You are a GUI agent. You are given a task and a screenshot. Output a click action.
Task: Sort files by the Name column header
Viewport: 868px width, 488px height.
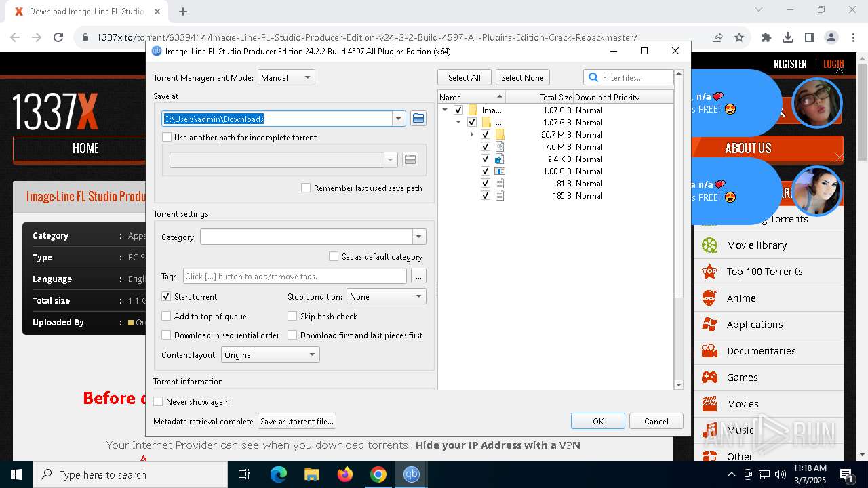(x=472, y=98)
